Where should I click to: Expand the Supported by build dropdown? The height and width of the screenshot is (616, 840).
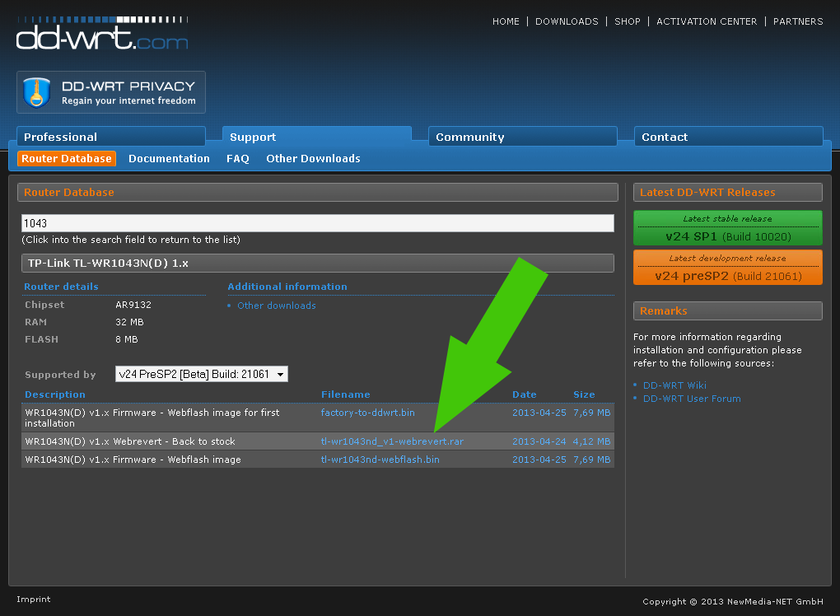click(202, 374)
